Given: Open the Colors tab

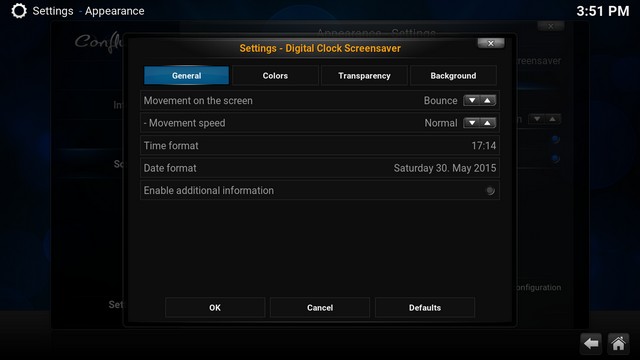Looking at the screenshot, I should pos(275,76).
